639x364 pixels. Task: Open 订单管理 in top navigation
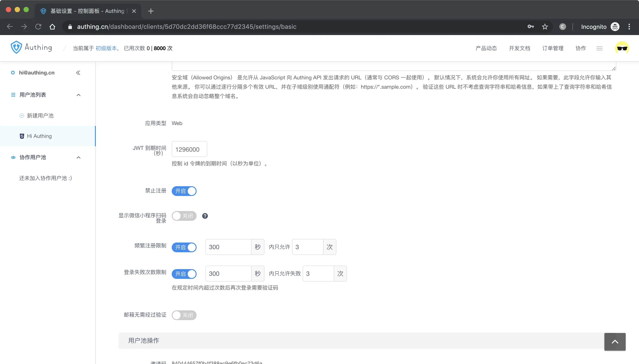pos(553,48)
